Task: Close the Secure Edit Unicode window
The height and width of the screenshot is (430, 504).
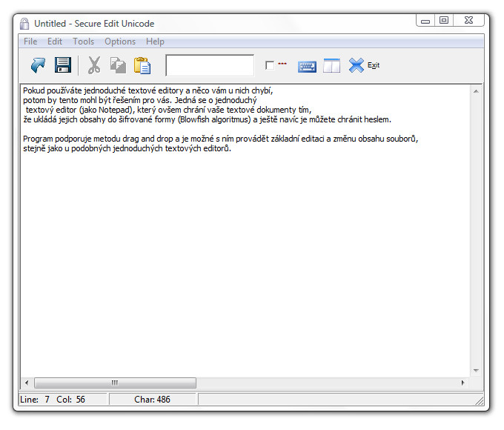Action: coord(468,20)
